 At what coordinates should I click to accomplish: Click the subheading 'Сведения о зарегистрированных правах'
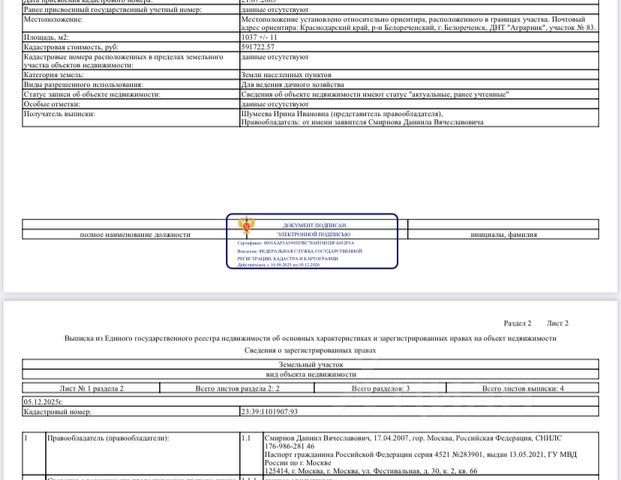click(310, 350)
